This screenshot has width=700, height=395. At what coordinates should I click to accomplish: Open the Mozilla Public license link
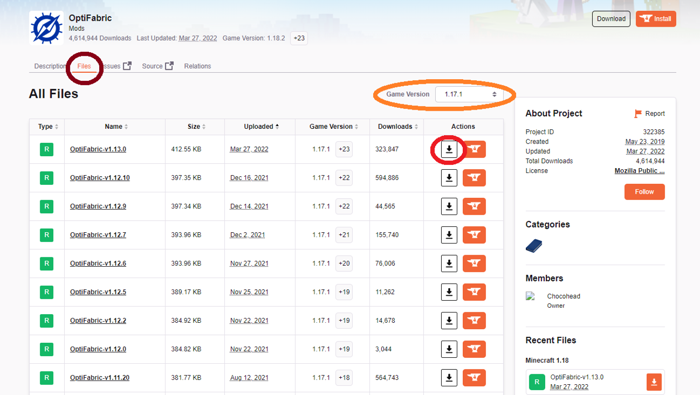click(x=639, y=171)
